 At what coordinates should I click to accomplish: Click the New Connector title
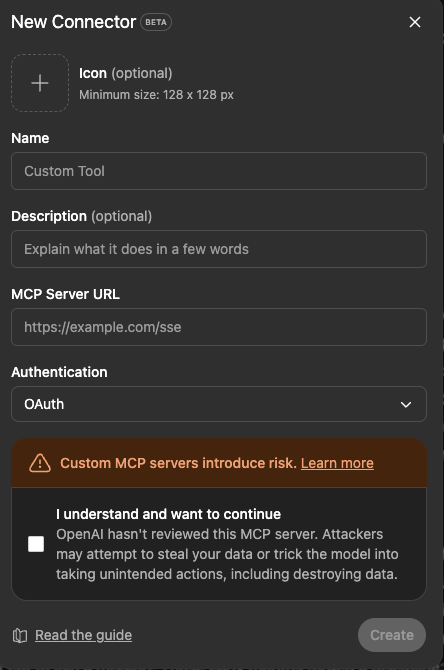(74, 22)
